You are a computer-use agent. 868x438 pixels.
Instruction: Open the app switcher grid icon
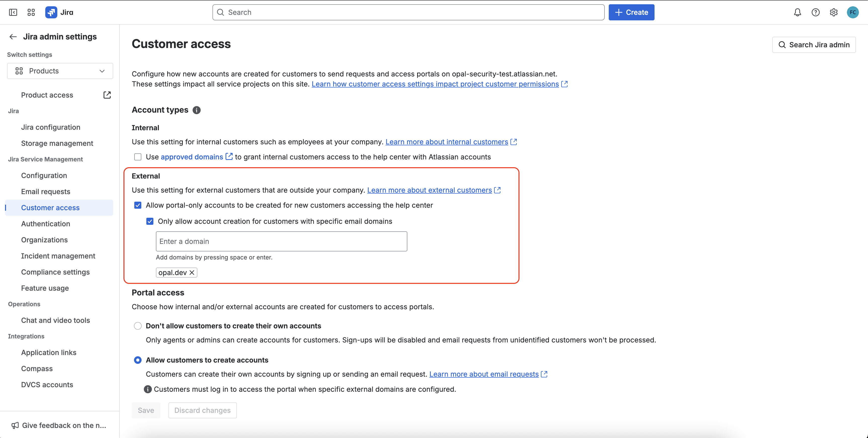(x=31, y=13)
